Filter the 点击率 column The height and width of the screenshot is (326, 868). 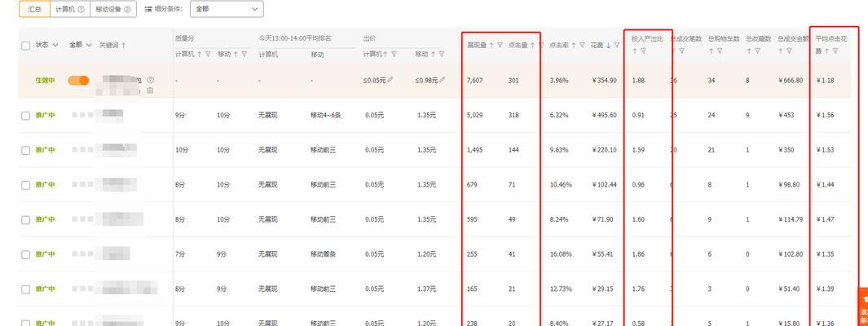click(583, 46)
